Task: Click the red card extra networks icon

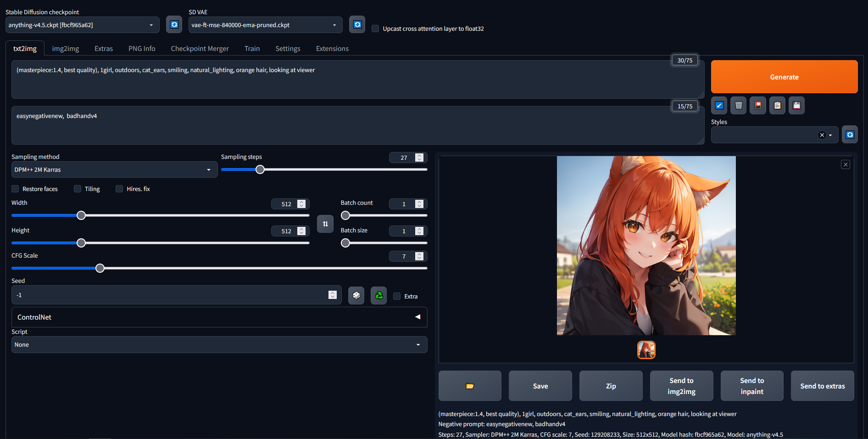Action: (x=758, y=106)
